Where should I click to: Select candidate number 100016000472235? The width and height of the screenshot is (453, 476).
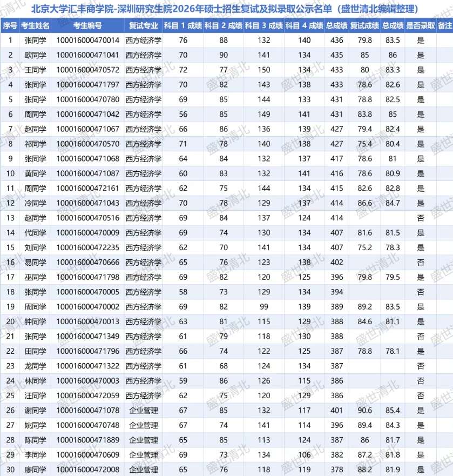[x=87, y=247]
